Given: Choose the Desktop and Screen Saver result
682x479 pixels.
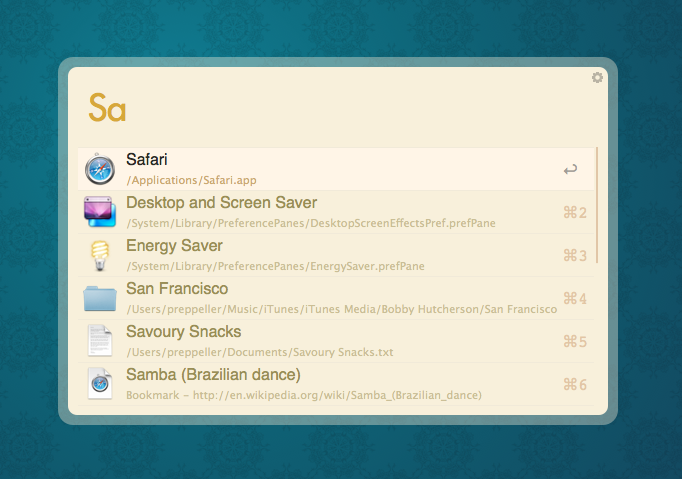Looking at the screenshot, I should (221, 203).
